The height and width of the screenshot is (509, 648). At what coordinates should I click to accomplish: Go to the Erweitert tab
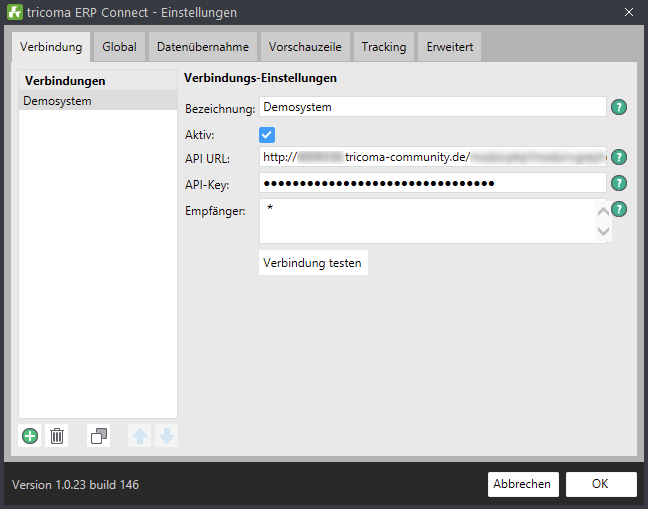(x=450, y=47)
